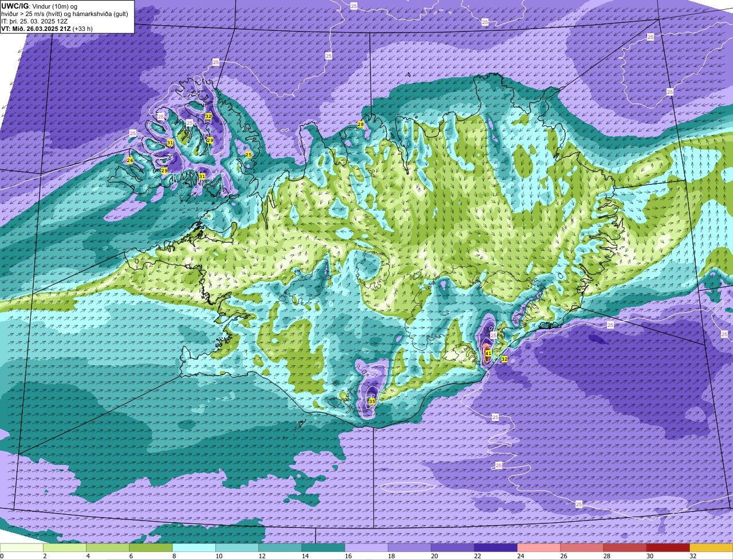Choose the 22–24 m/s dark indigo legend swatch
The image size is (733, 560).
[x=496, y=547]
